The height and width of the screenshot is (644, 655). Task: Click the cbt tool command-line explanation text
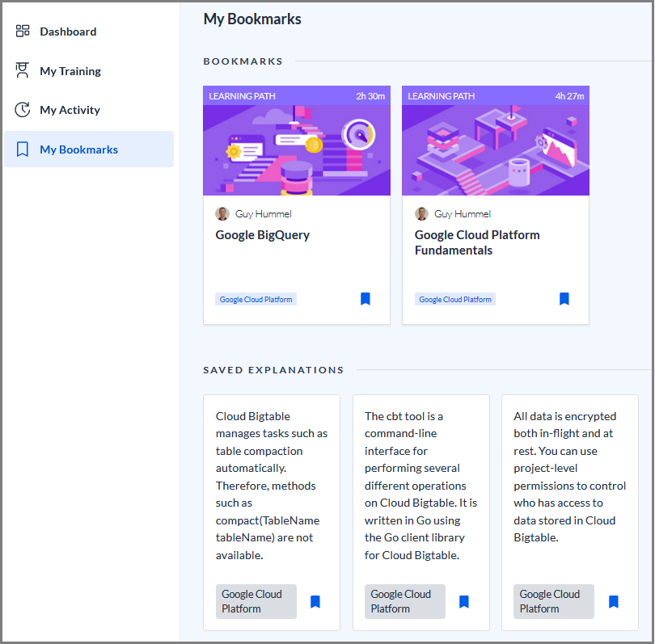(420, 486)
